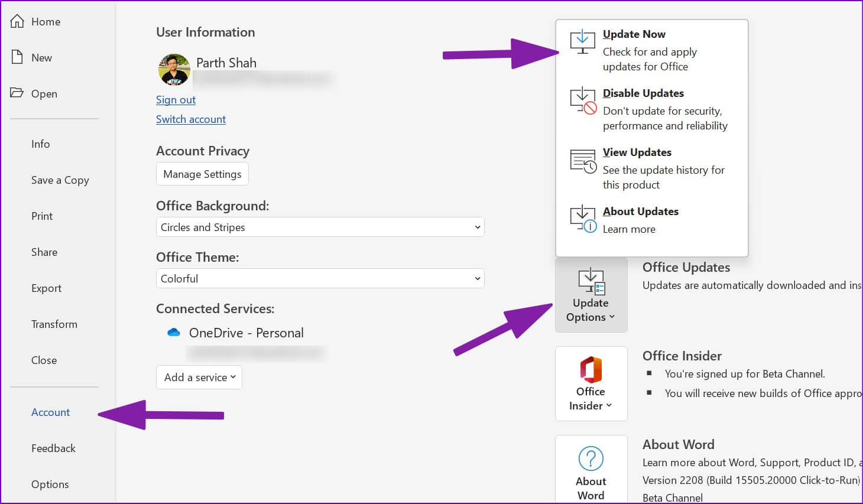Click the Sign out link
Image resolution: width=863 pixels, height=504 pixels.
pyautogui.click(x=176, y=100)
